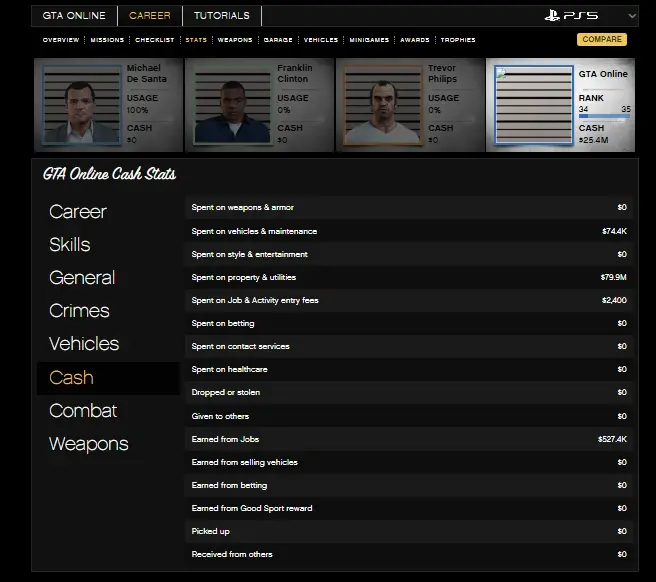Click 'Spent on Job & Activity entry fees'
This screenshot has width=656, height=582.
tap(409, 300)
